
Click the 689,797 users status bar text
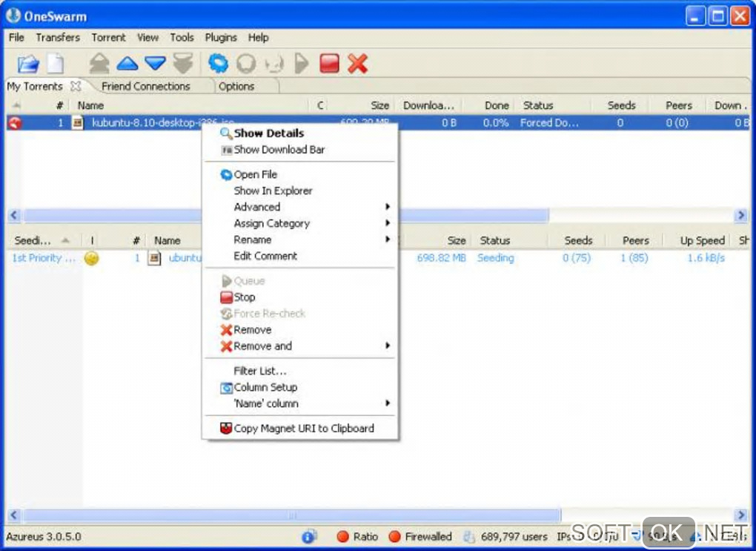tap(514, 536)
